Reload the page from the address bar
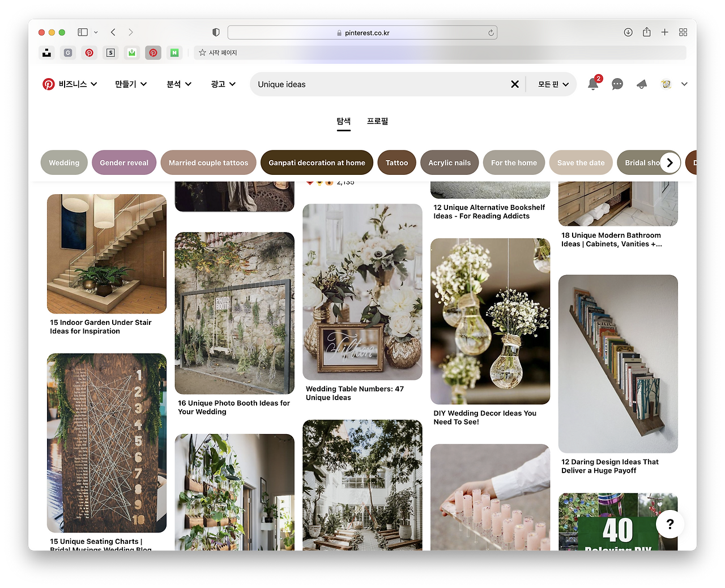725x588 pixels. click(x=491, y=33)
